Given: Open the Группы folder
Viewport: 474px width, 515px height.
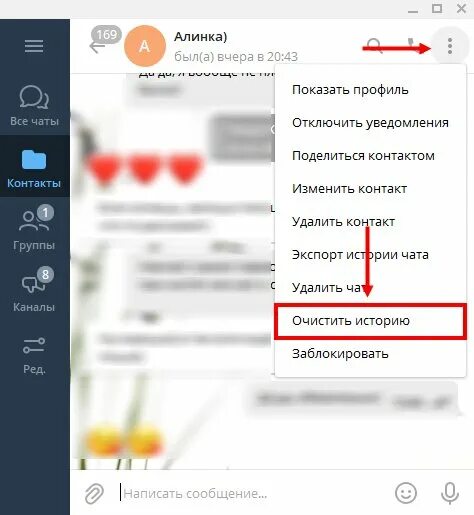Looking at the screenshot, I should point(35,228).
